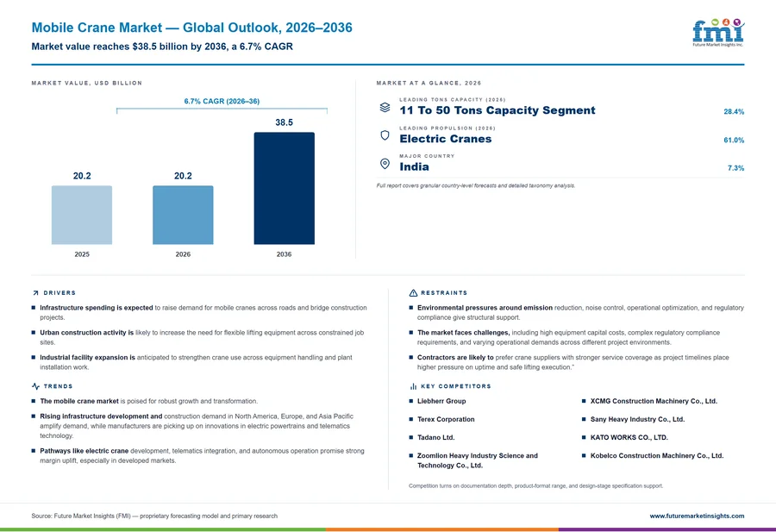Click the 11 To 50 Tons Capacity Segment text

click(498, 110)
